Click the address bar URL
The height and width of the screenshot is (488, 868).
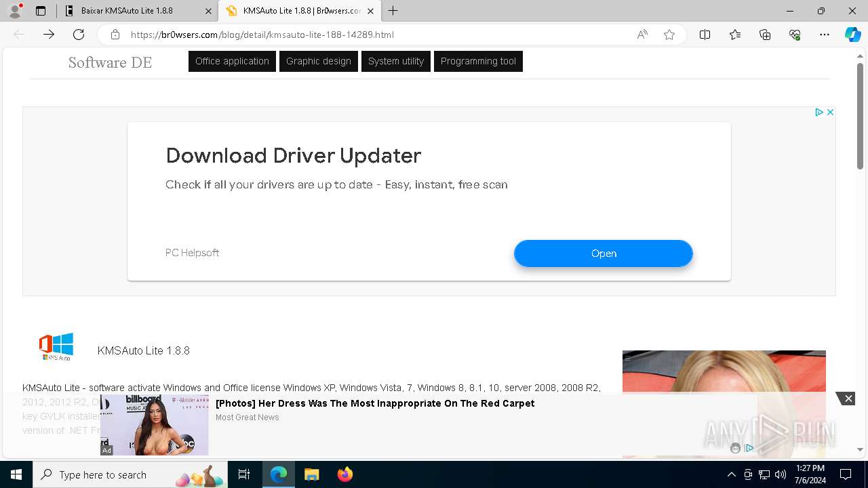tap(262, 35)
